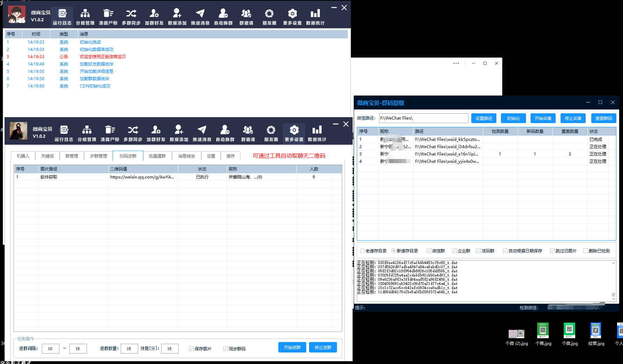Screen dimensions: 623x364
Task: Switch to 消息转发 tab
Action: (x=187, y=156)
